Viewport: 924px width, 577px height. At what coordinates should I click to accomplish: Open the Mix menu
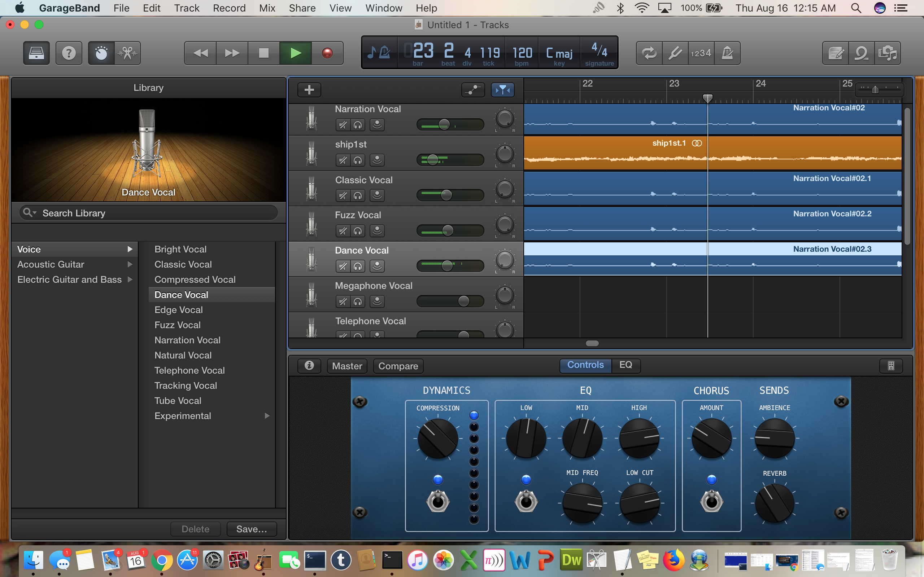pos(267,8)
